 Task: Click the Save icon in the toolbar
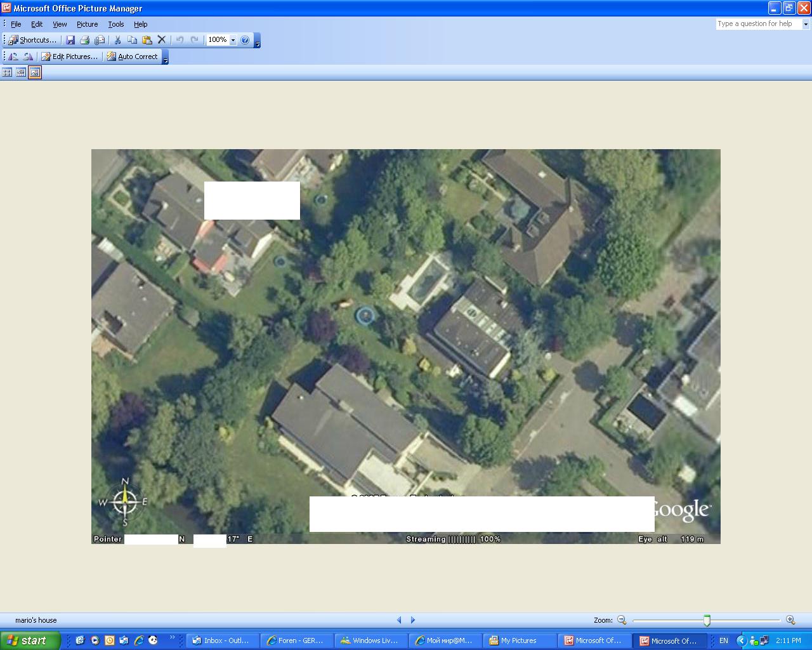pyautogui.click(x=70, y=40)
